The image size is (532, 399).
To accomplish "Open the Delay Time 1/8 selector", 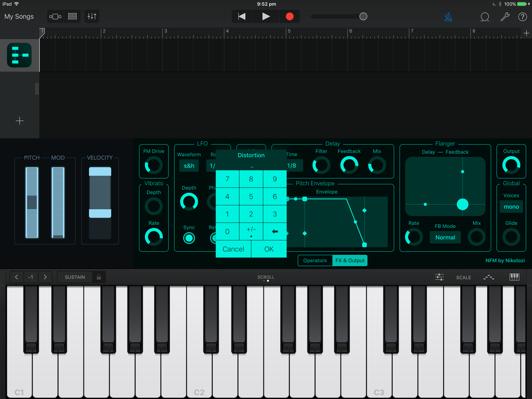I will (x=293, y=166).
